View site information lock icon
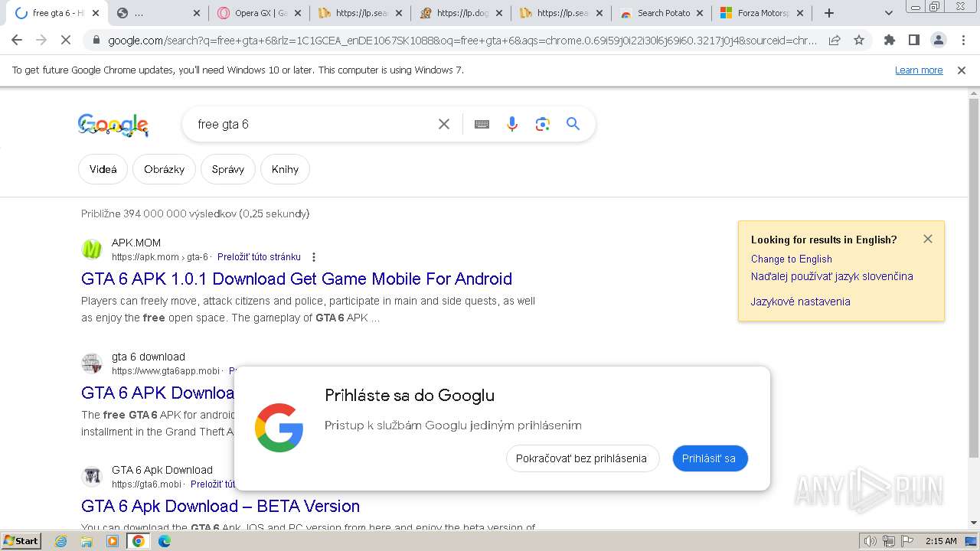 click(x=96, y=41)
